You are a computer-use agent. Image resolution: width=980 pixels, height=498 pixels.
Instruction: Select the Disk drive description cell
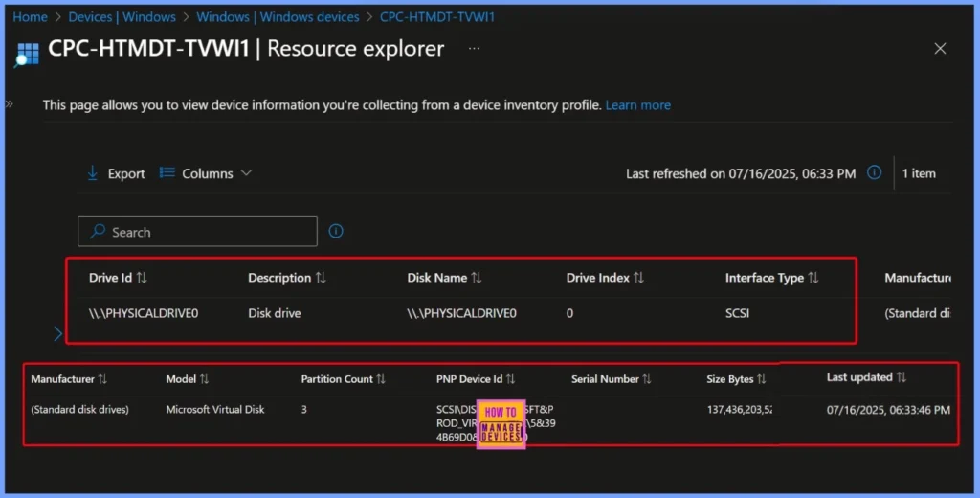tap(275, 313)
